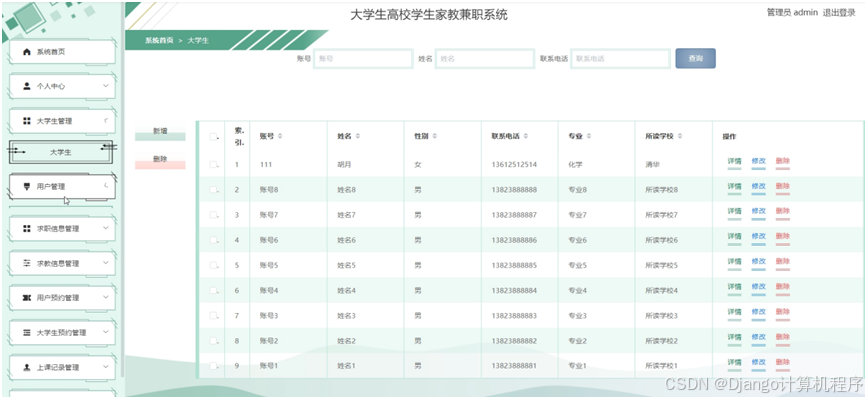
Task: Expand the 求教信息管理 chevron
Action: pyautogui.click(x=106, y=262)
